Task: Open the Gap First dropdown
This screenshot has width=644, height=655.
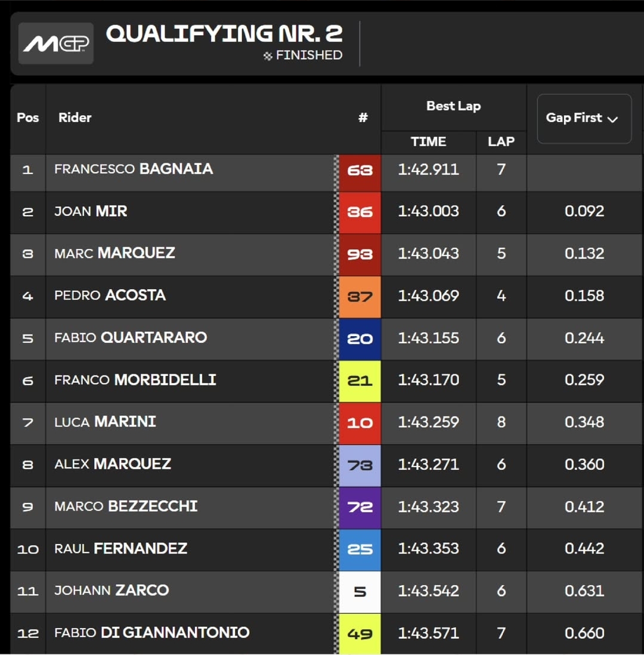Action: click(584, 118)
